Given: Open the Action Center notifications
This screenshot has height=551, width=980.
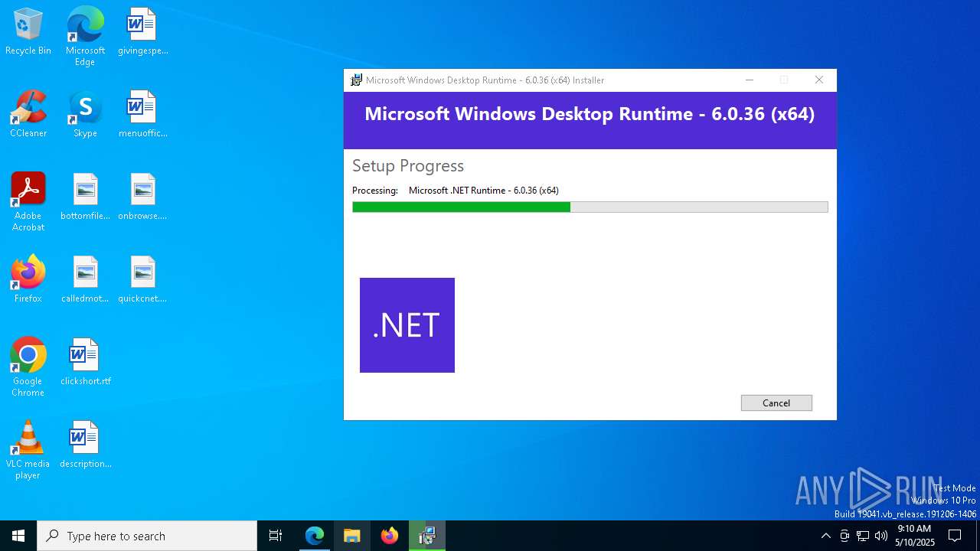Looking at the screenshot, I should point(955,536).
